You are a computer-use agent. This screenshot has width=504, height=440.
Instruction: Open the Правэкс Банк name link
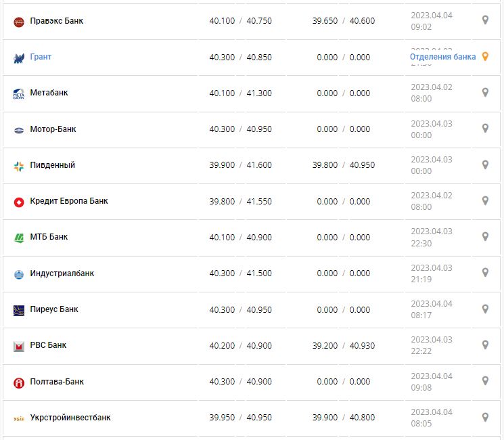click(57, 21)
